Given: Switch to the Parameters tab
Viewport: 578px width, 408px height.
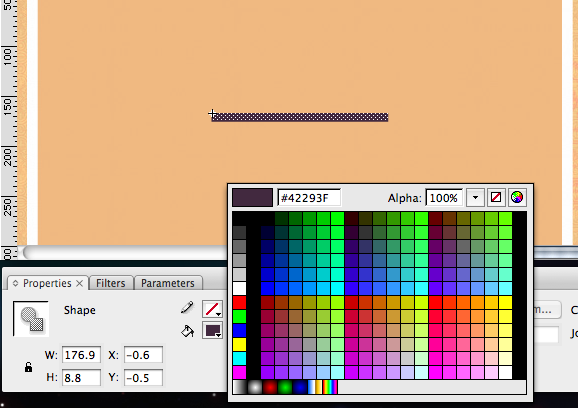Looking at the screenshot, I should click(168, 283).
